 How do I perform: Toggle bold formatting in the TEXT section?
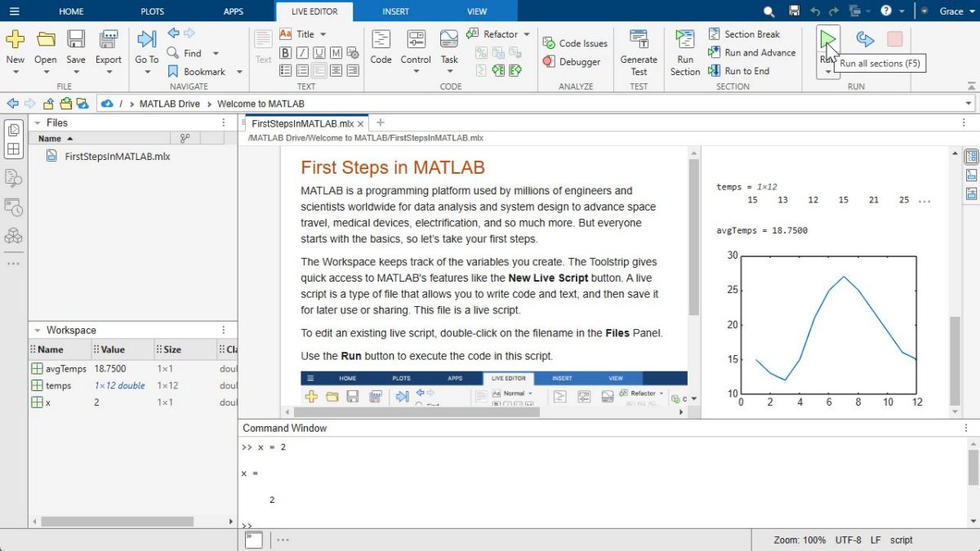point(286,52)
